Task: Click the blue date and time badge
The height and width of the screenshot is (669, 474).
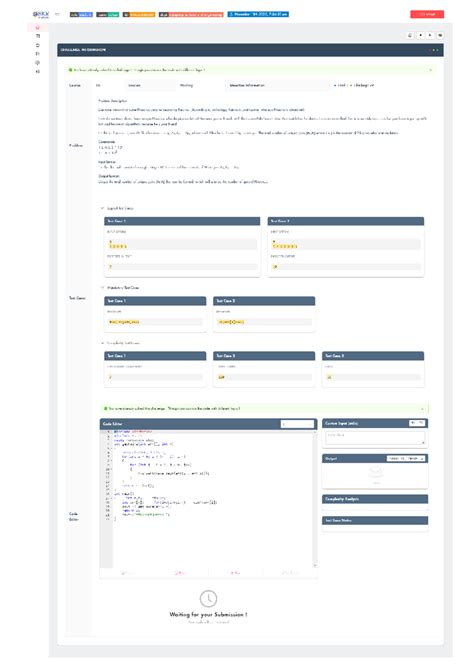Action: (258, 14)
